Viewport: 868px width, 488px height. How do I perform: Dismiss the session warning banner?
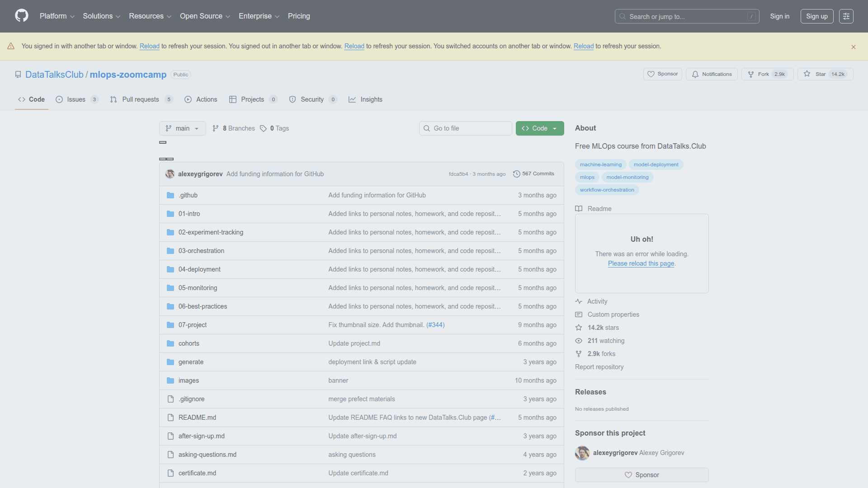tap(853, 47)
